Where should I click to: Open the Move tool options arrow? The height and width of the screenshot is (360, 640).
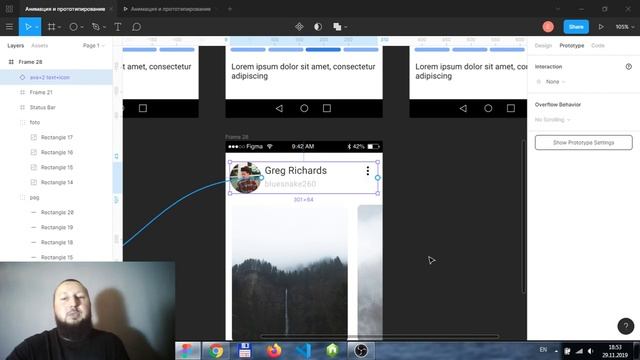pyautogui.click(x=37, y=27)
